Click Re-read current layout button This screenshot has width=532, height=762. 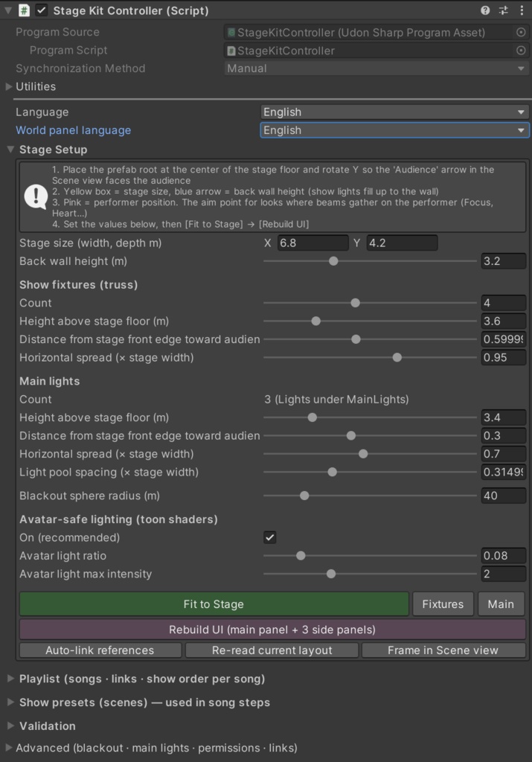(x=272, y=650)
